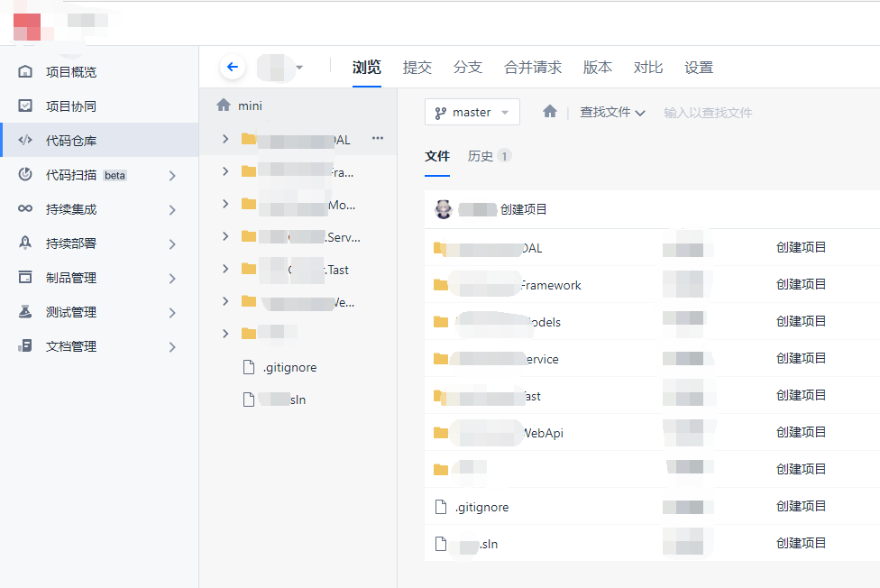
Task: Click the 测试管理 flask icon
Action: click(x=25, y=312)
